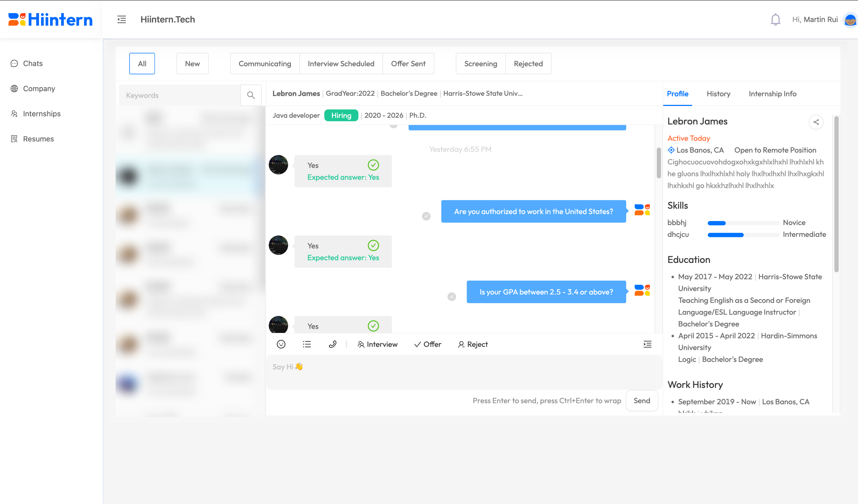Viewport: 858px width, 504px height.
Task: Filter by Rejected status
Action: tap(528, 64)
